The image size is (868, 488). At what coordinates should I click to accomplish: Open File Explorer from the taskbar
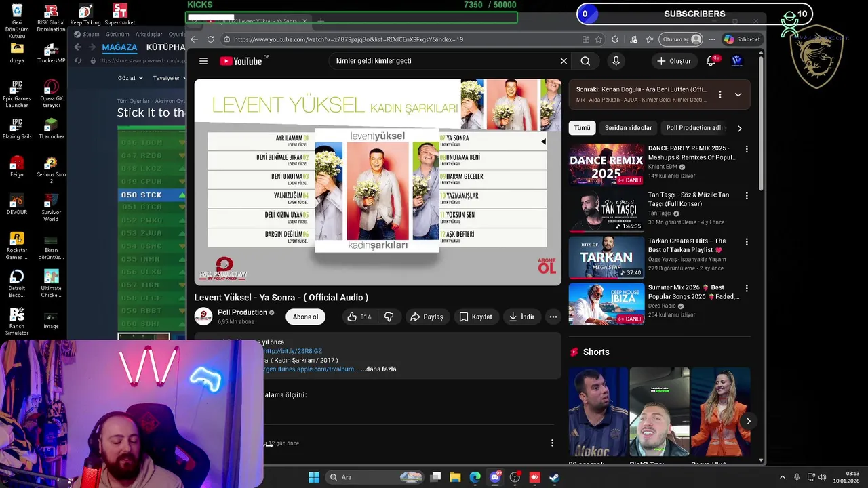(455, 477)
